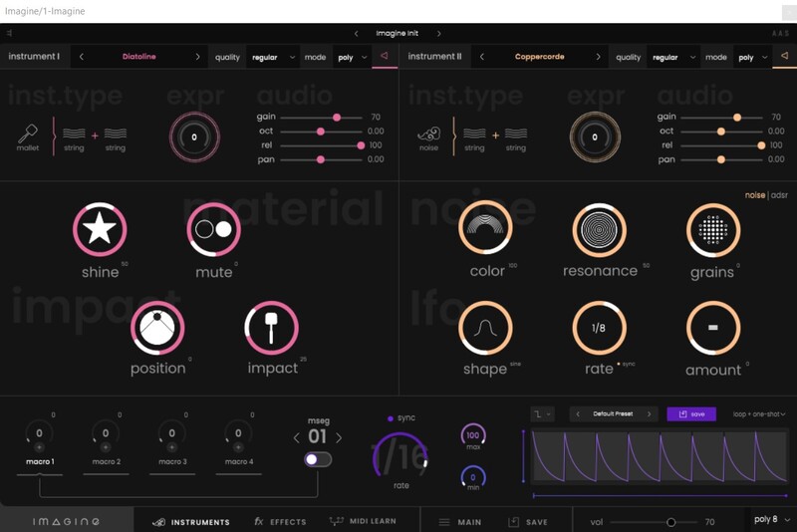
Task: Click the mseg rate 1/16 dial
Action: pyautogui.click(x=401, y=455)
